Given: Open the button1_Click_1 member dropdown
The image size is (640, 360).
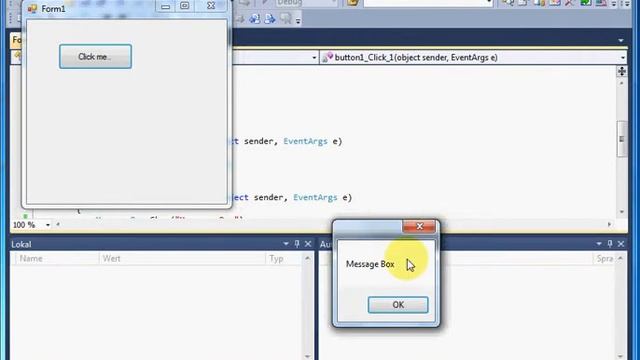Looking at the screenshot, I should [622, 58].
